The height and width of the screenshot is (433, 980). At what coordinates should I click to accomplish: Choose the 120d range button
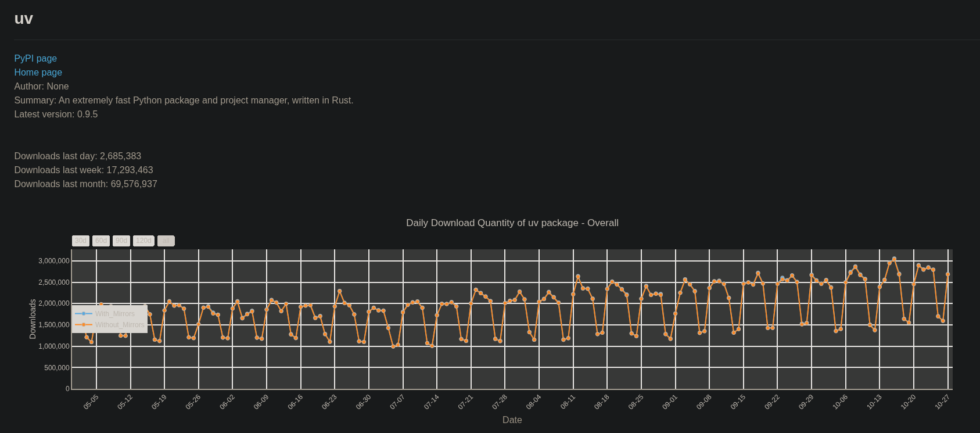click(143, 241)
